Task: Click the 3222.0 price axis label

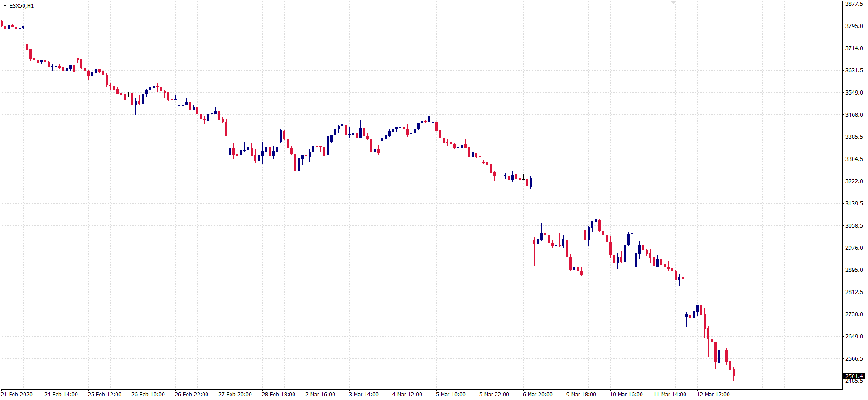Action: click(x=854, y=181)
